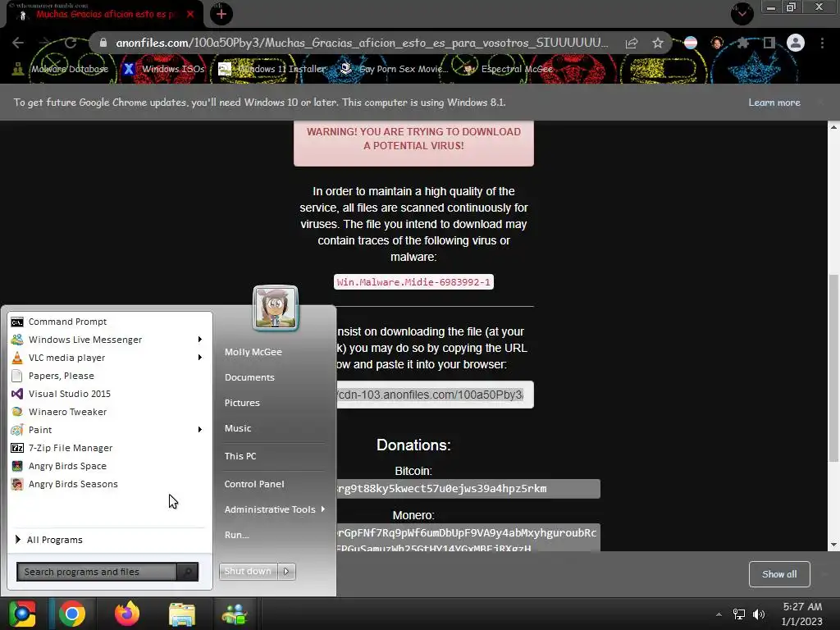Click Win.Malware.Midie-6983992-1 label
This screenshot has width=840, height=630.
pos(413,282)
